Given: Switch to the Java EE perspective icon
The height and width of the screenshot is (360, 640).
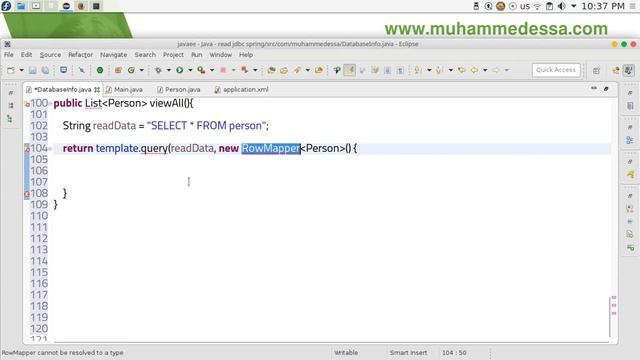Looking at the screenshot, I should pyautogui.click(x=616, y=70).
